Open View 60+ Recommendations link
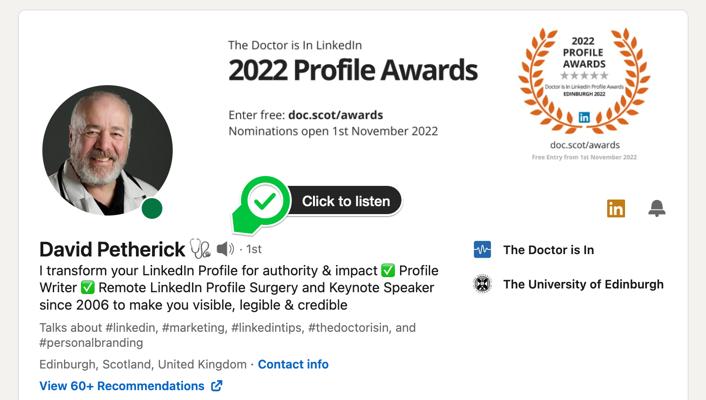 pyautogui.click(x=122, y=386)
